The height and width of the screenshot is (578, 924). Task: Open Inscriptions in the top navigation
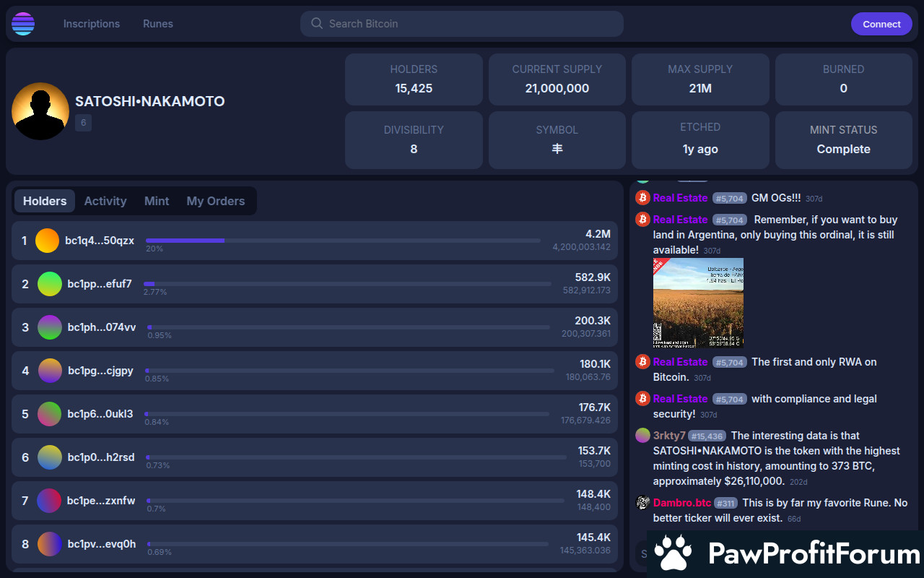coord(92,24)
